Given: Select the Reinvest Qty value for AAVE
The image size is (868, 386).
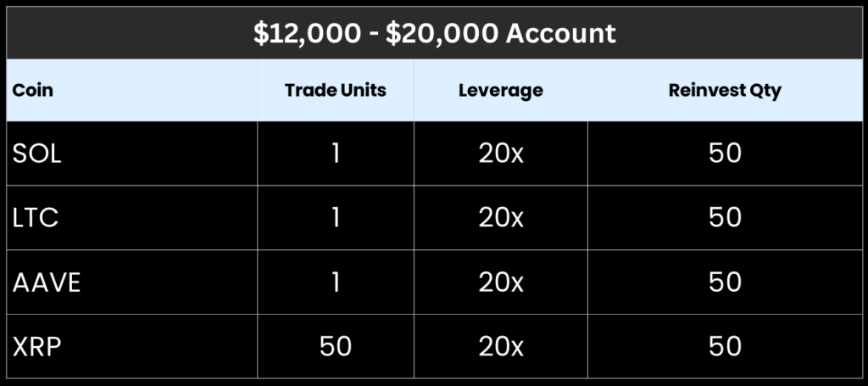Looking at the screenshot, I should pos(725,282).
